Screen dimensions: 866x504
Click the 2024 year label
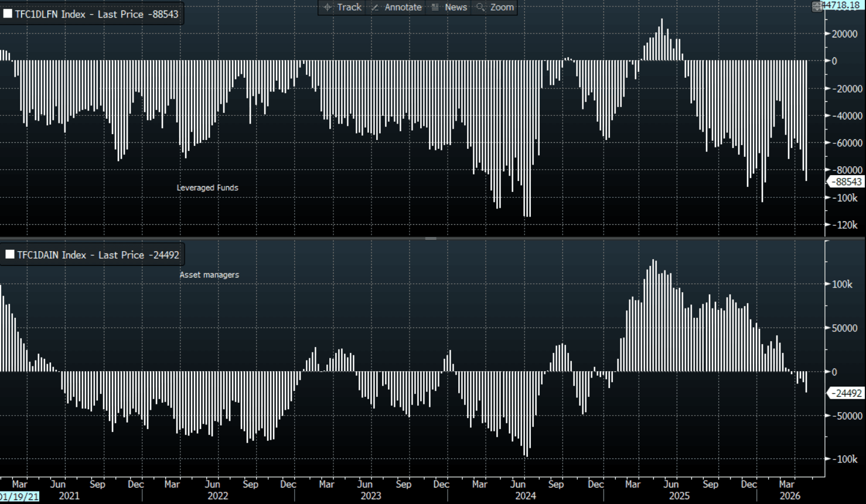526,496
